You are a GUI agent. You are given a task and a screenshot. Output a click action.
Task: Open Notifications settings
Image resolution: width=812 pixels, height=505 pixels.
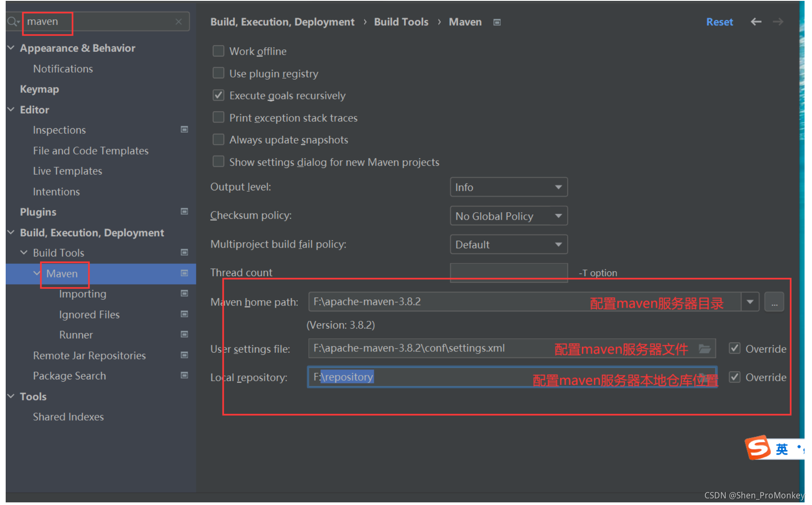pos(63,69)
